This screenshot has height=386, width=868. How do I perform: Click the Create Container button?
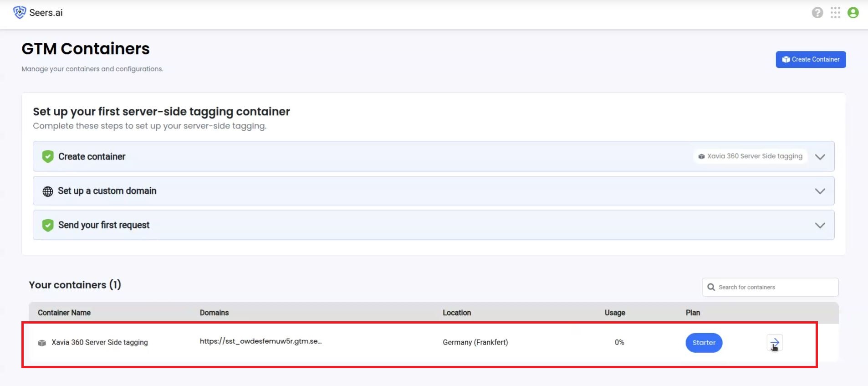[x=811, y=59]
